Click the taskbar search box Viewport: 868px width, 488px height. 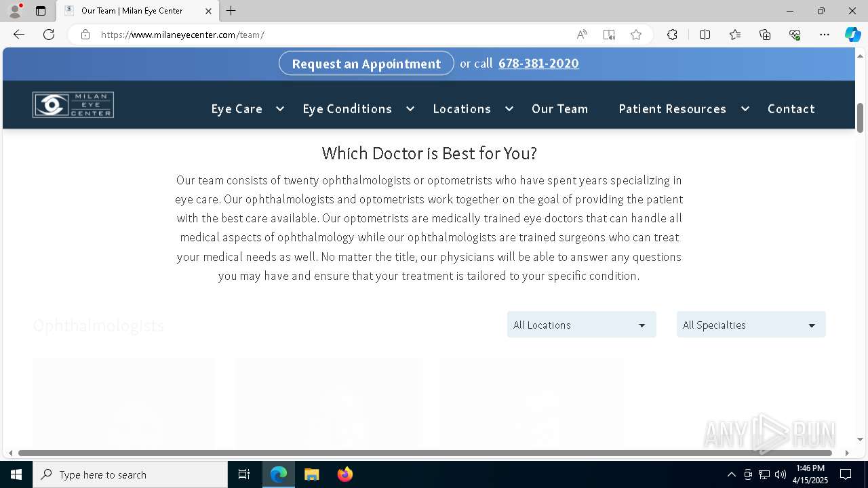click(x=130, y=474)
